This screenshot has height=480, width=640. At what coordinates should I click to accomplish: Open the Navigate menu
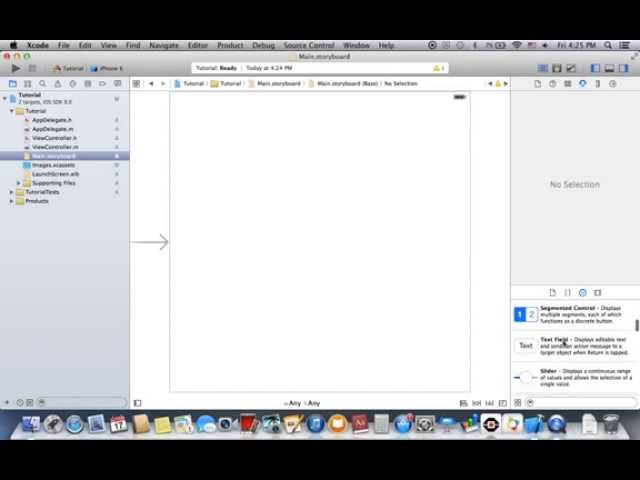tap(164, 45)
